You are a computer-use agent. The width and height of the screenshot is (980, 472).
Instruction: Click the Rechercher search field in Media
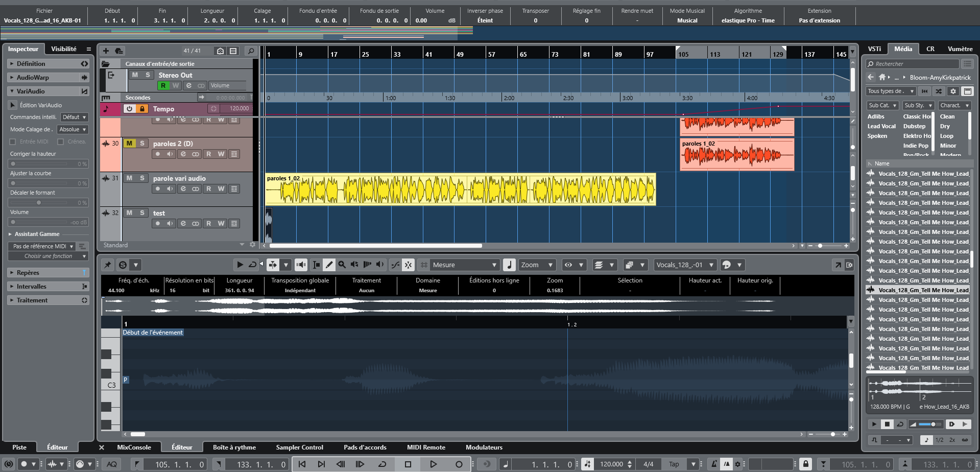click(x=912, y=64)
